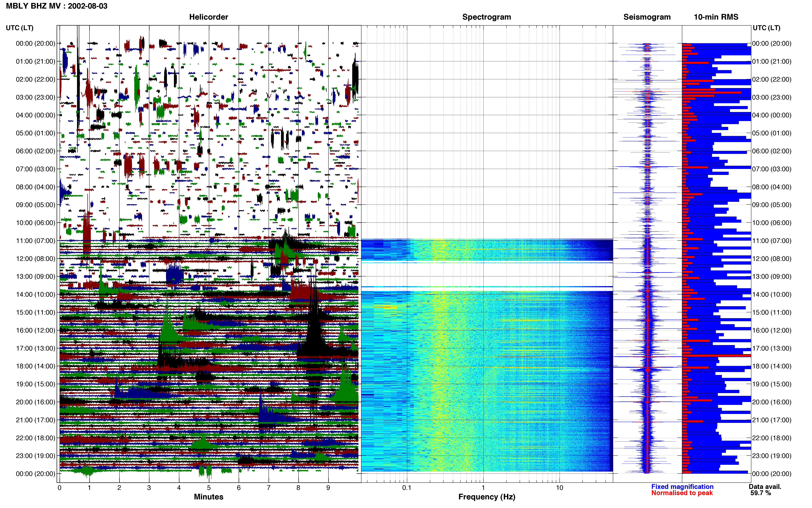Image resolution: width=812 pixels, height=508 pixels.
Task: Click the left '01:00 (21:00)' time label
Action: coord(36,61)
